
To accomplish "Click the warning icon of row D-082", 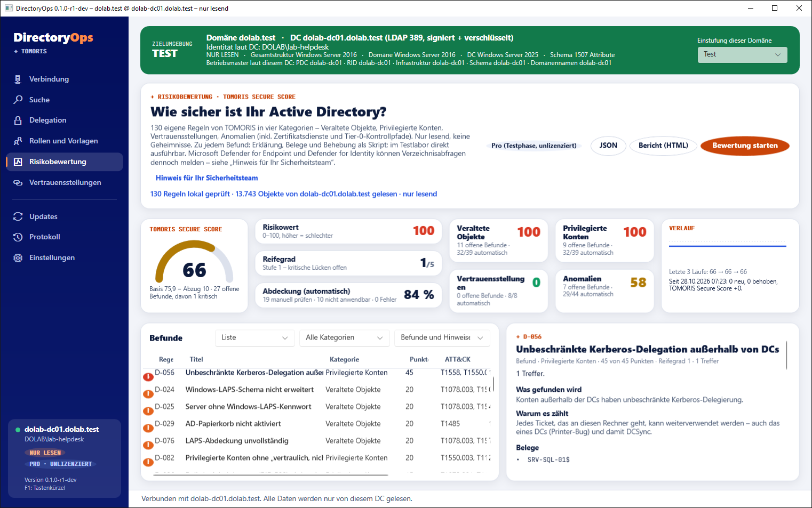I will (x=148, y=462).
